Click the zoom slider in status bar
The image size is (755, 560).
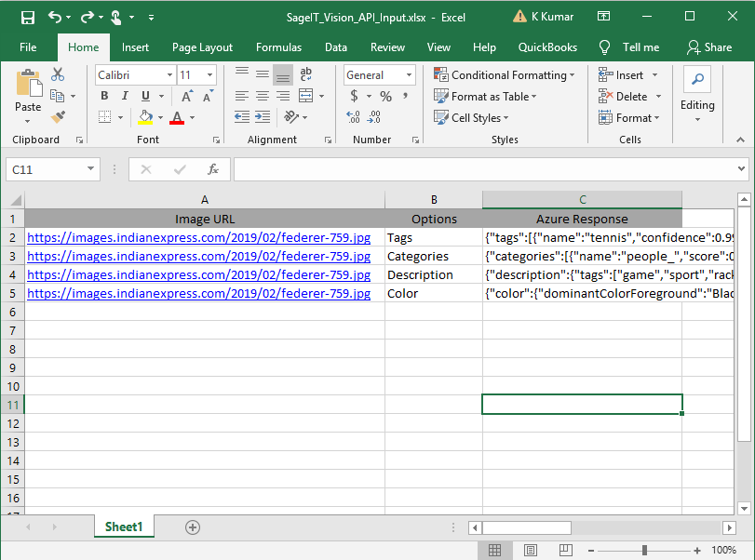point(644,550)
